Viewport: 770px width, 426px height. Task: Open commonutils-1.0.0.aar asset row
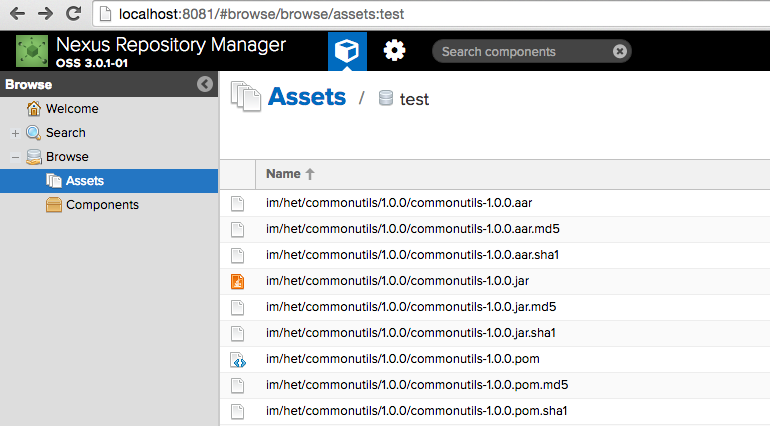(x=495, y=203)
